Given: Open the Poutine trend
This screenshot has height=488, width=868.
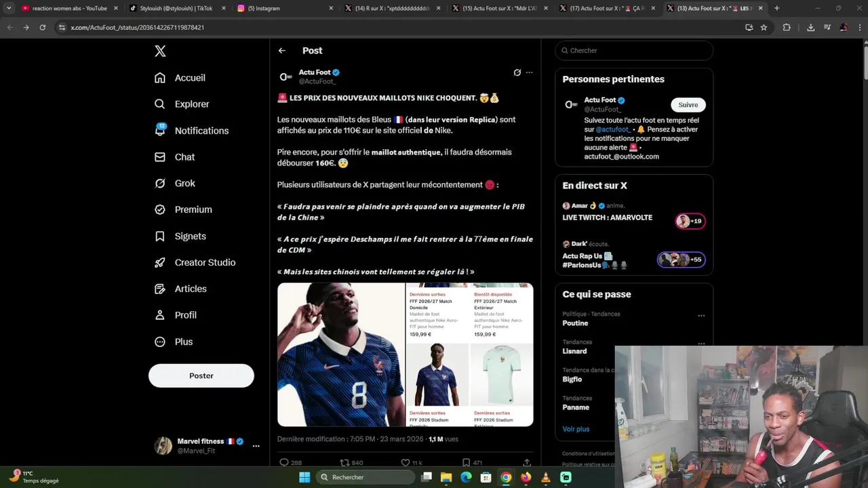Looking at the screenshot, I should (x=575, y=323).
